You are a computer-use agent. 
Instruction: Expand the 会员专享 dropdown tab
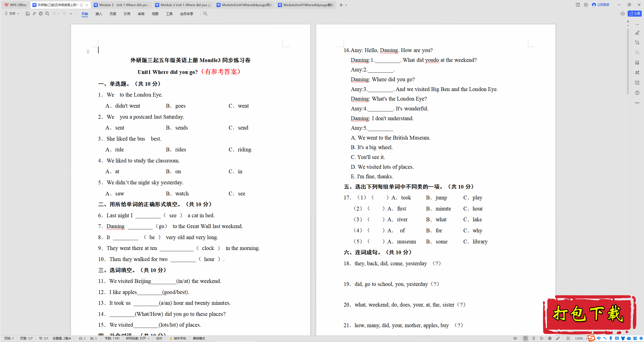tap(187, 14)
